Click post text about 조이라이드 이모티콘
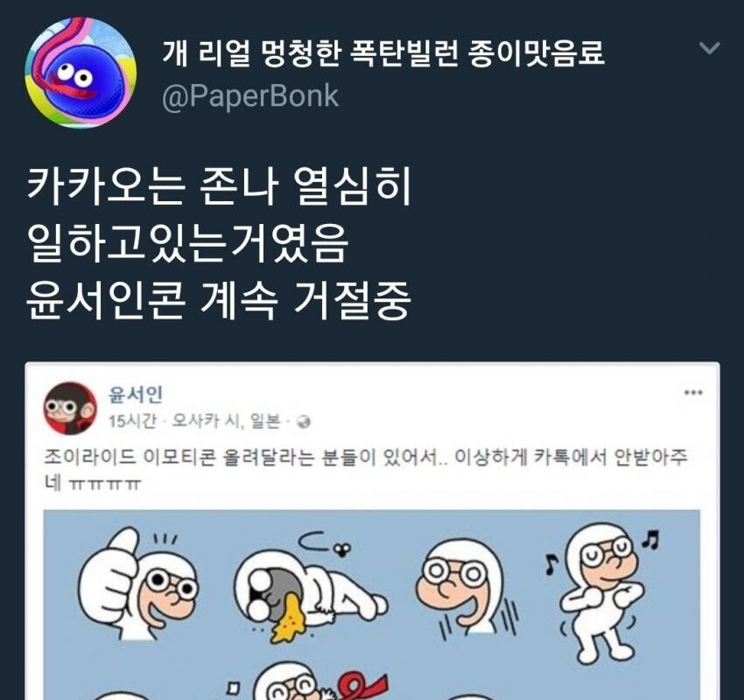This screenshot has height=700, width=744. (366, 470)
